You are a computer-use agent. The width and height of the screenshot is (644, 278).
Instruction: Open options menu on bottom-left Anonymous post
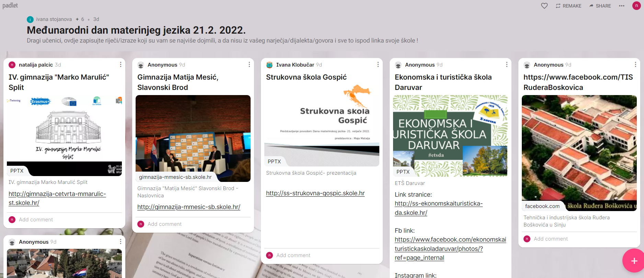click(120, 242)
